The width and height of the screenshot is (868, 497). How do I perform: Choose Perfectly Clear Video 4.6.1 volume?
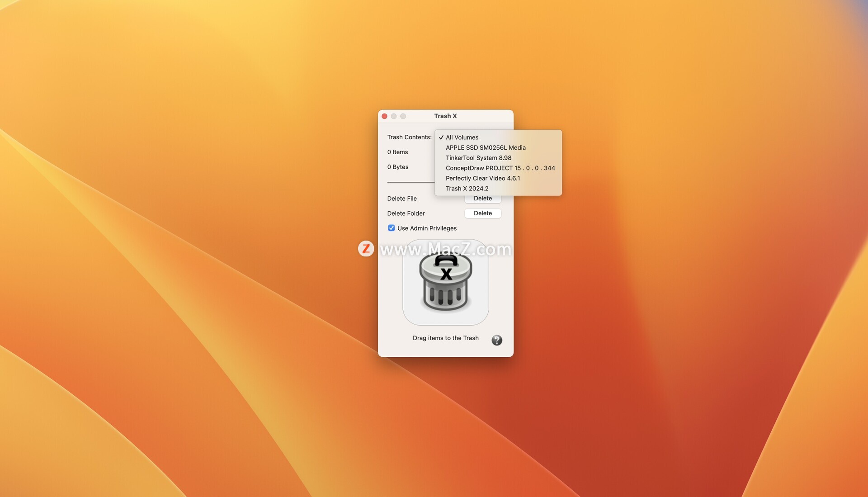pyautogui.click(x=498, y=178)
